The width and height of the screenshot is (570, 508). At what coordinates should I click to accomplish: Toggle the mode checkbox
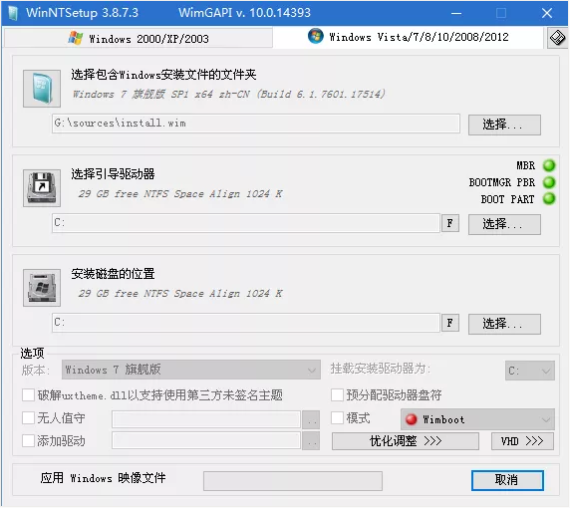pyautogui.click(x=337, y=418)
